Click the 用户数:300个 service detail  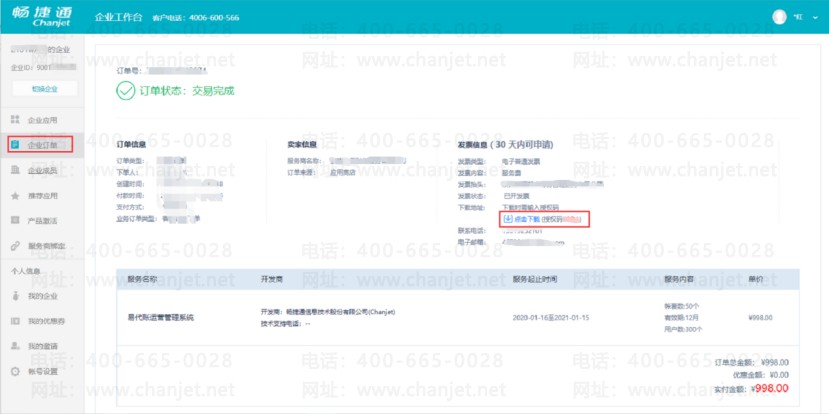click(x=683, y=329)
